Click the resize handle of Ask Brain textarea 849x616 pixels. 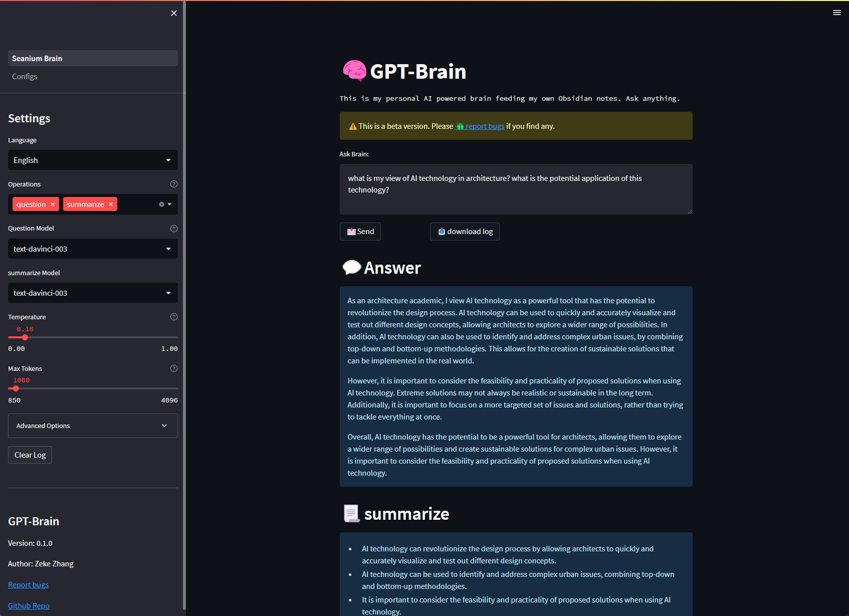[x=690, y=212]
